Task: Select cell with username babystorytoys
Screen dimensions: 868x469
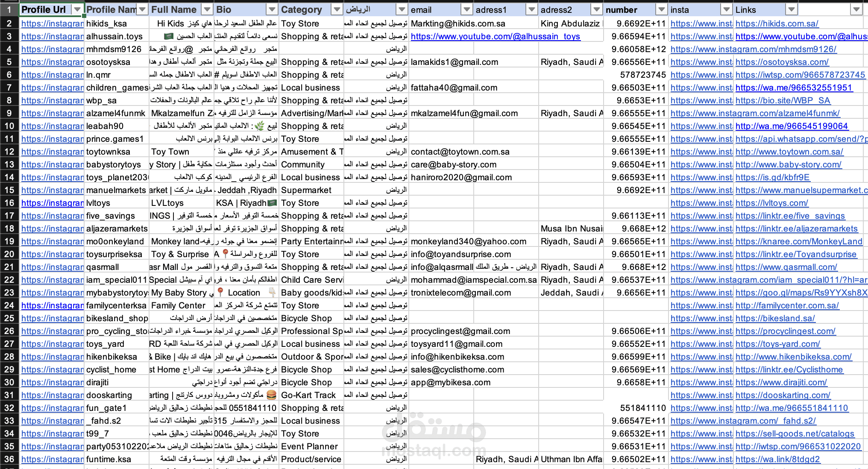Action: pos(117,164)
